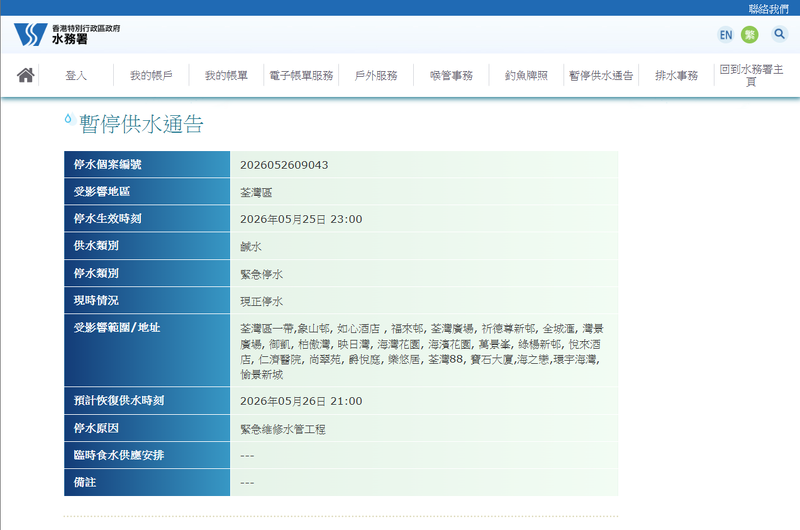This screenshot has height=530, width=800.
Task: Go to 我的帳戶 menu item
Action: [x=151, y=75]
